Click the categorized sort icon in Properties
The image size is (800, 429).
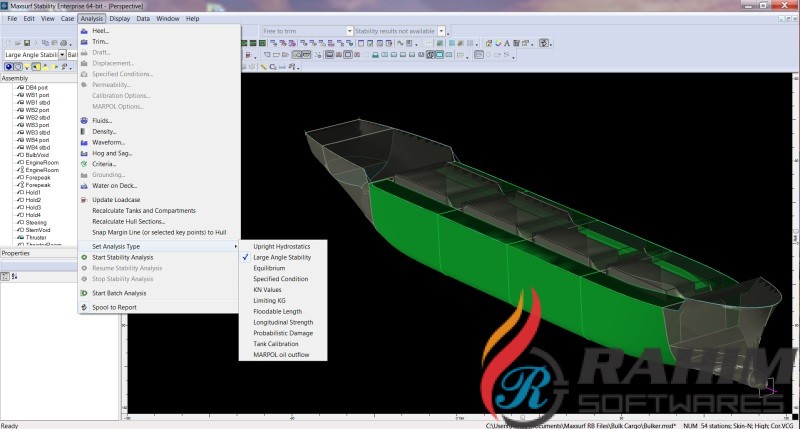[5, 276]
